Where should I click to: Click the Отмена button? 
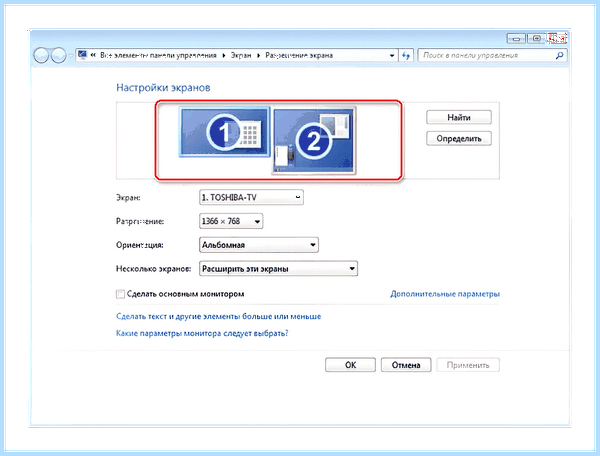(x=406, y=365)
